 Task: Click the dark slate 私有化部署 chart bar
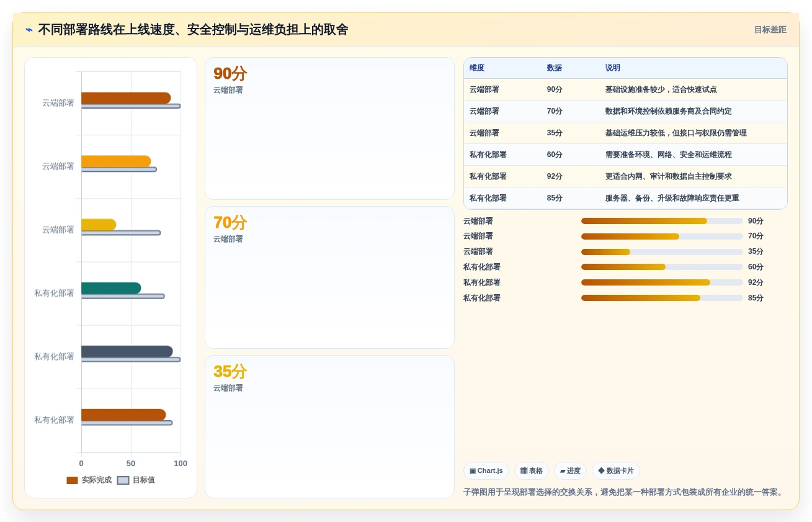tap(127, 351)
